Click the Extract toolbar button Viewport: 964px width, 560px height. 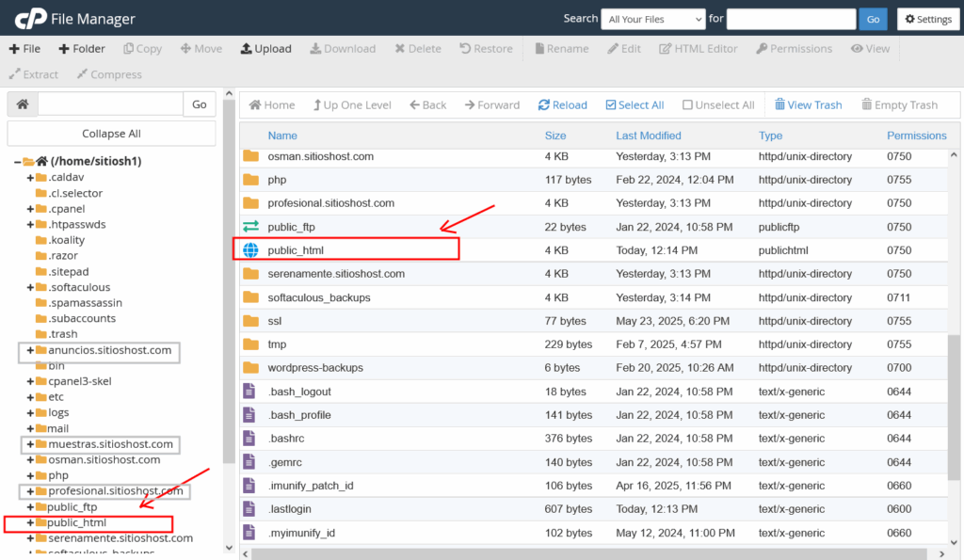(x=34, y=74)
